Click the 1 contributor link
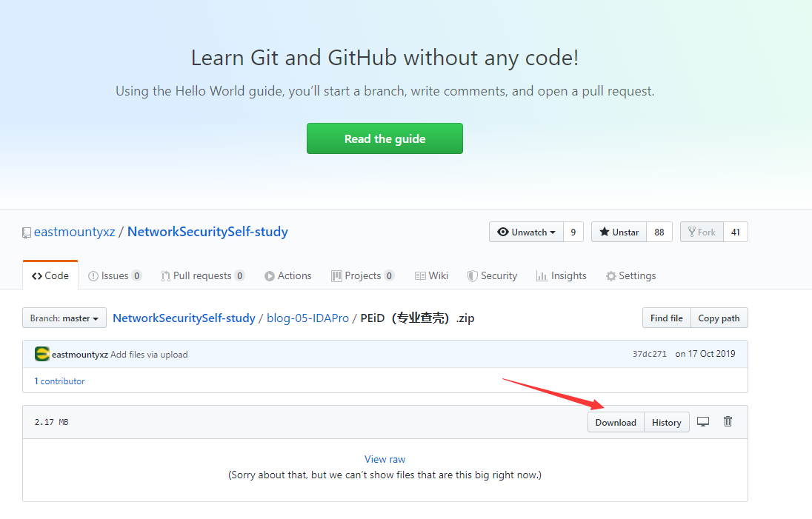This screenshot has height=519, width=812. 59,381
